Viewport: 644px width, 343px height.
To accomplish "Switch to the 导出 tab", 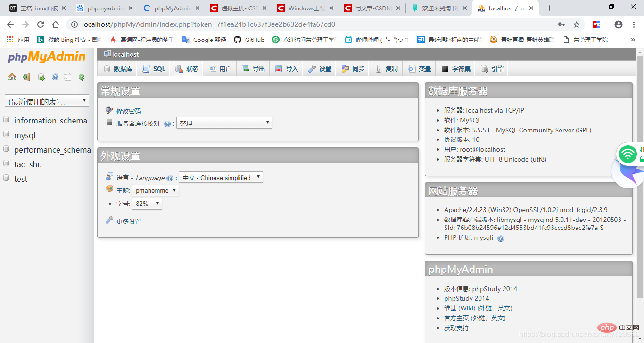I will point(254,69).
